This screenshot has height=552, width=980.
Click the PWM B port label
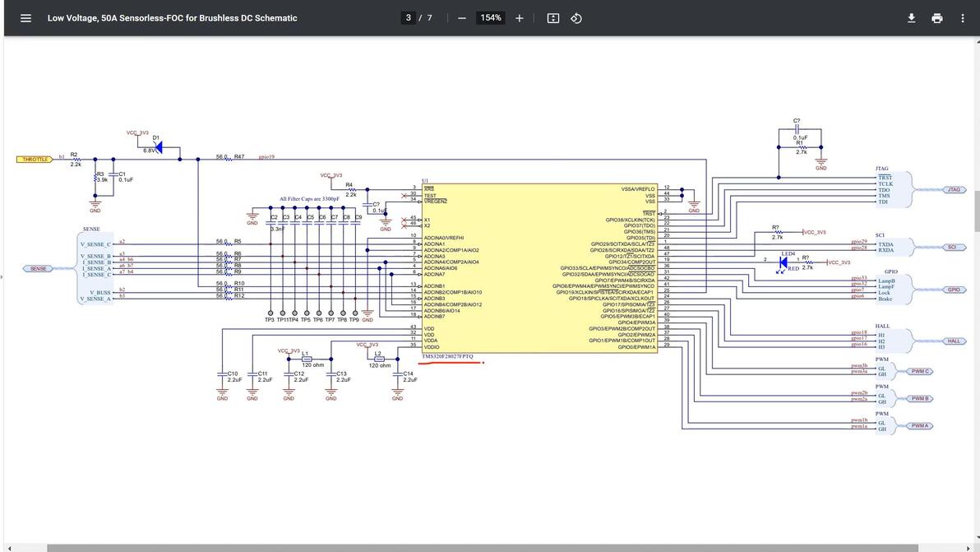(x=920, y=398)
